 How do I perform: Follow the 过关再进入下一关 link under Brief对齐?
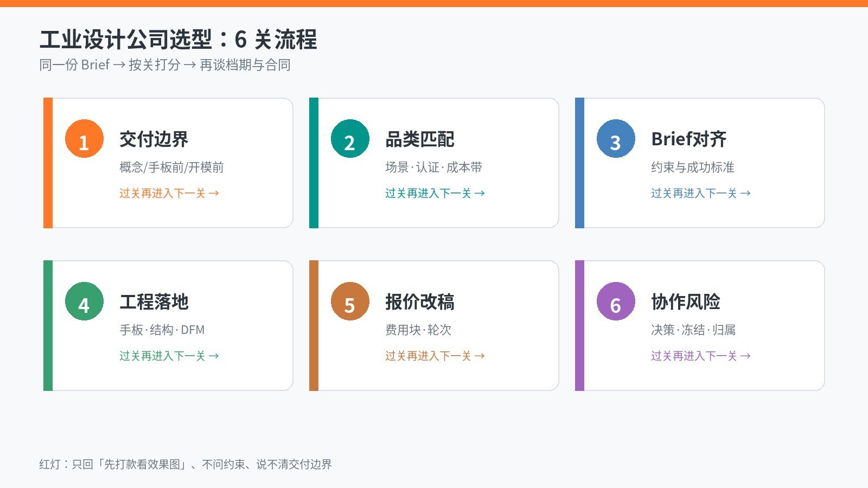tap(701, 194)
